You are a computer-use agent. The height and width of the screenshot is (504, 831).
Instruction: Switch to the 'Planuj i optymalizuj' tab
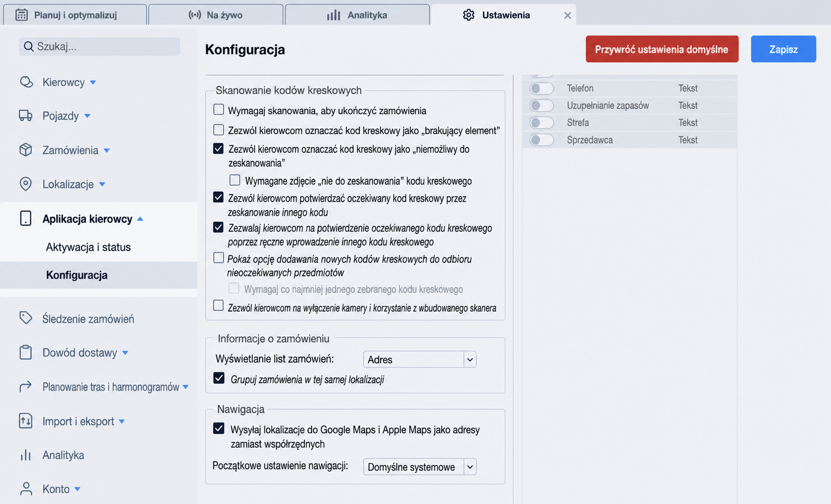(75, 15)
